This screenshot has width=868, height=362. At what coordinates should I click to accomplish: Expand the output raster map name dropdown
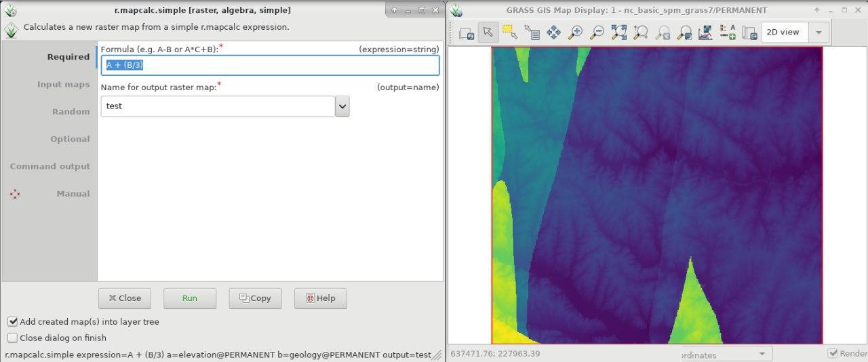click(x=342, y=106)
